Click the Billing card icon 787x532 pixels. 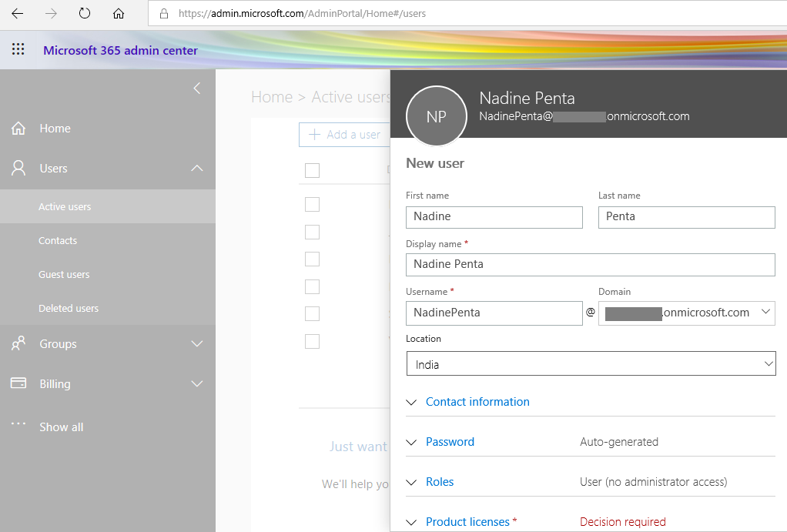coord(18,383)
